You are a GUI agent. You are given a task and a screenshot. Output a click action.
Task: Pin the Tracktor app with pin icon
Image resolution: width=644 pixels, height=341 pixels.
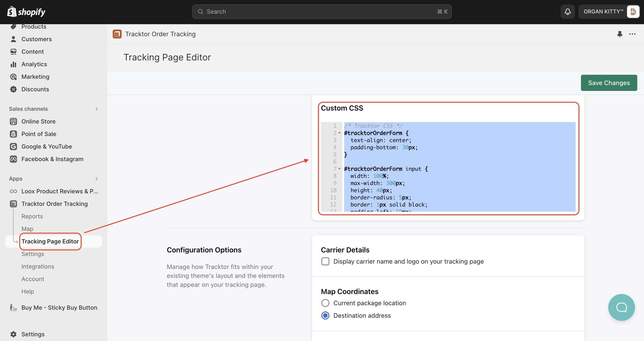click(x=620, y=34)
